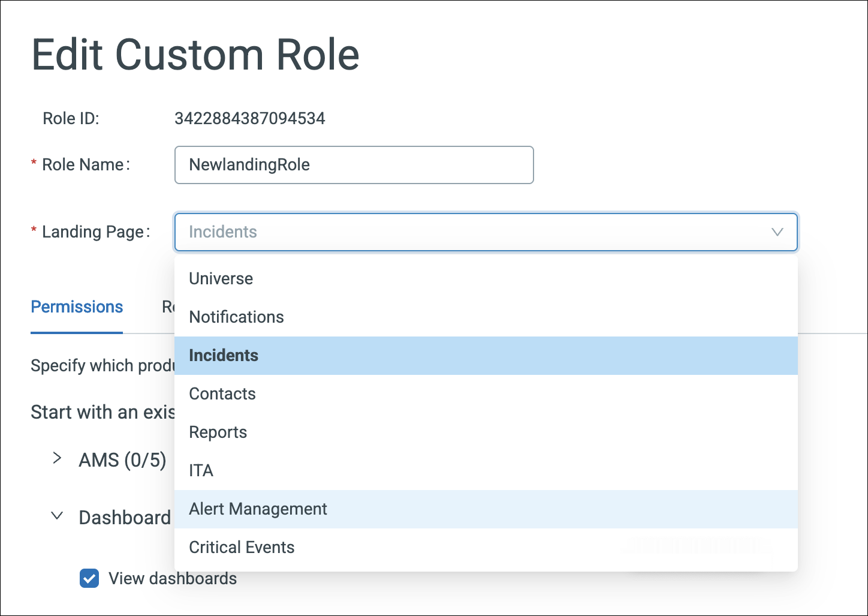Switch to the Permissions tab
868x616 pixels.
tap(76, 307)
